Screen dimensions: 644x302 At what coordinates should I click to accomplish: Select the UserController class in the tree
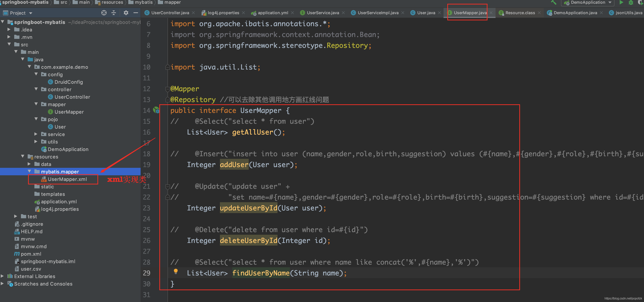(x=72, y=97)
